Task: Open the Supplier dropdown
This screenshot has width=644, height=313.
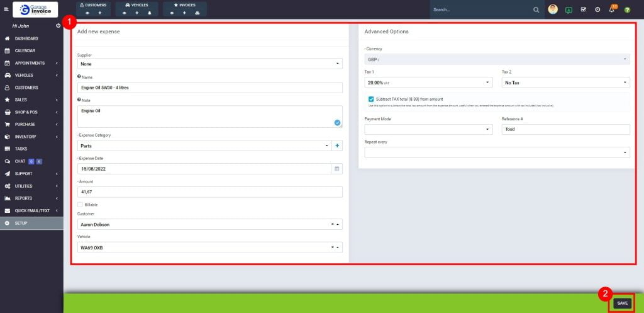Action: 209,64
